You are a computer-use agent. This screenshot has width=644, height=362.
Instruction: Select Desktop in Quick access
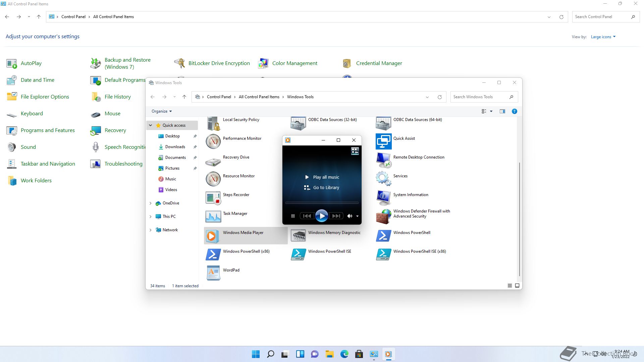pos(172,136)
